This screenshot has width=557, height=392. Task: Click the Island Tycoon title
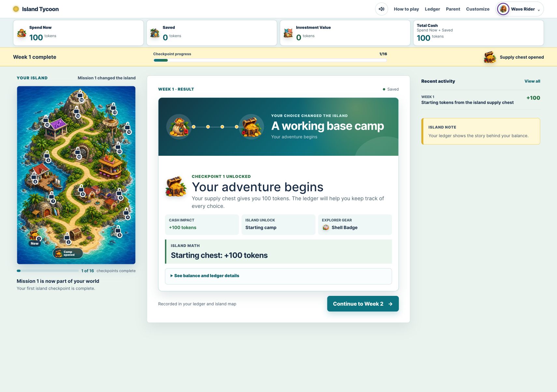pos(40,9)
